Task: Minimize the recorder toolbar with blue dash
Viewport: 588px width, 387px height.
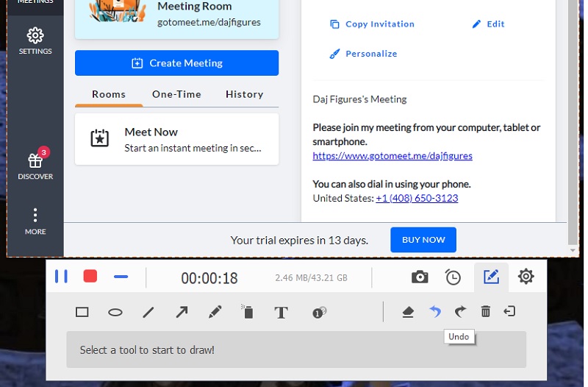Action: click(121, 277)
